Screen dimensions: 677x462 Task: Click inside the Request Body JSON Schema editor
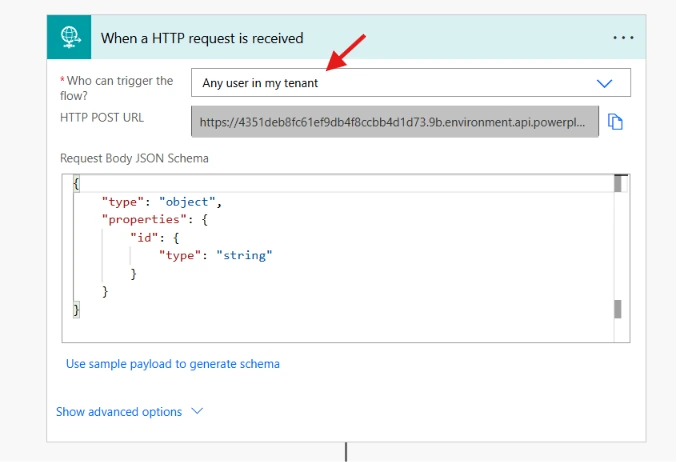point(345,258)
